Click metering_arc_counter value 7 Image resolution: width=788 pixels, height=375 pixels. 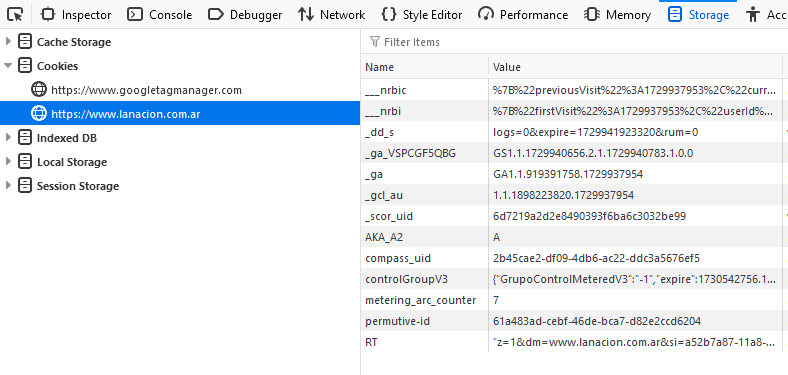click(x=496, y=300)
